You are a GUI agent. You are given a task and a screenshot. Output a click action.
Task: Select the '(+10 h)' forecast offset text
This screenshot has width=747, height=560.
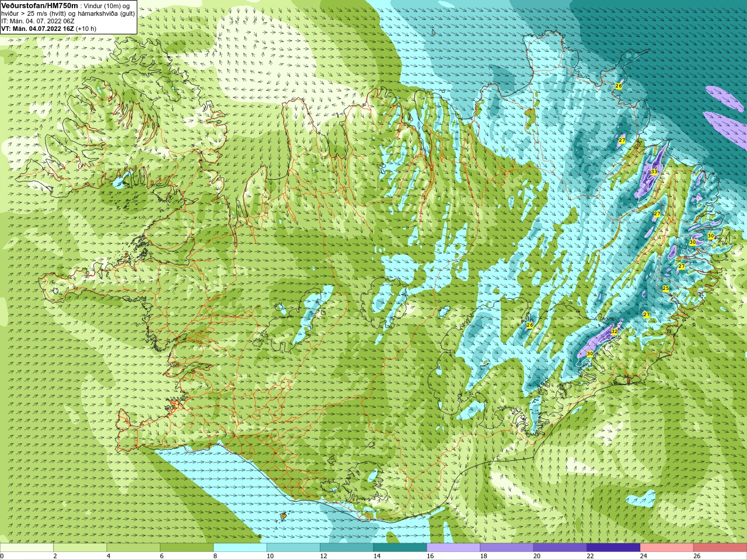86,29
